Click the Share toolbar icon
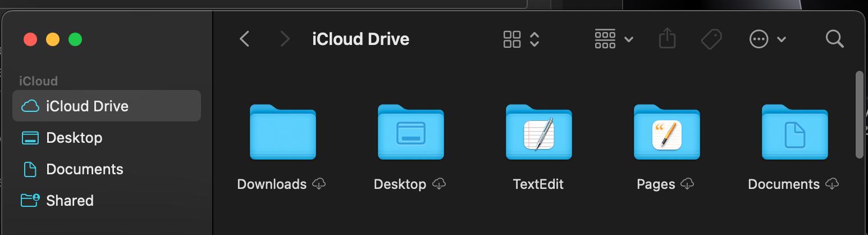The height and width of the screenshot is (235, 868). point(667,38)
